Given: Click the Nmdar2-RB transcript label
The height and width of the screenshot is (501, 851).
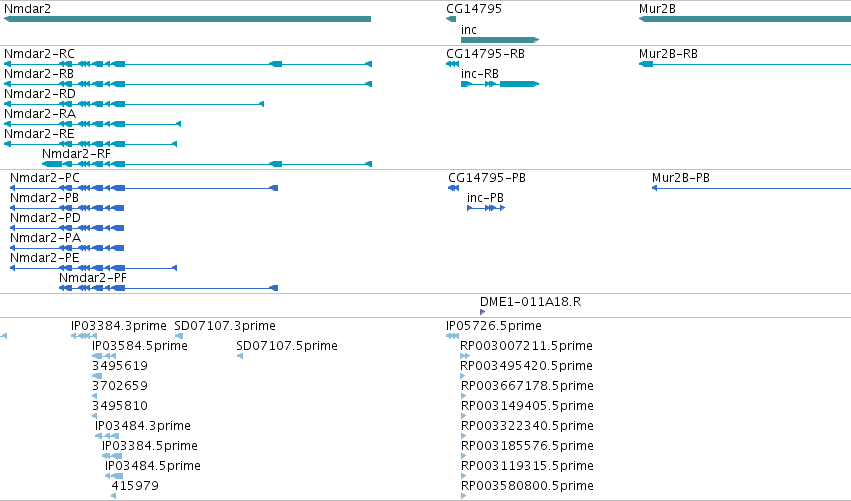Looking at the screenshot, I should pos(39,74).
